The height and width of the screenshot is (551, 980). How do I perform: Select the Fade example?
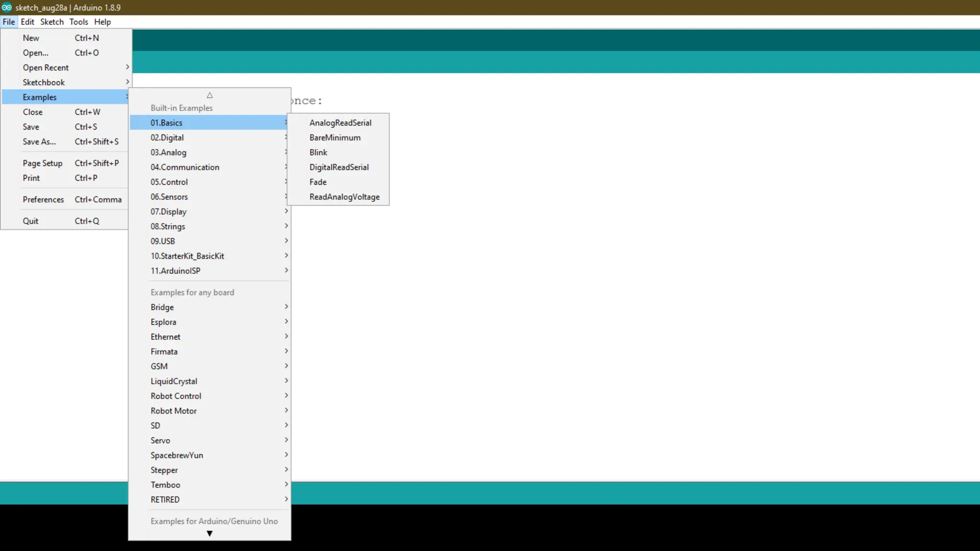[318, 182]
